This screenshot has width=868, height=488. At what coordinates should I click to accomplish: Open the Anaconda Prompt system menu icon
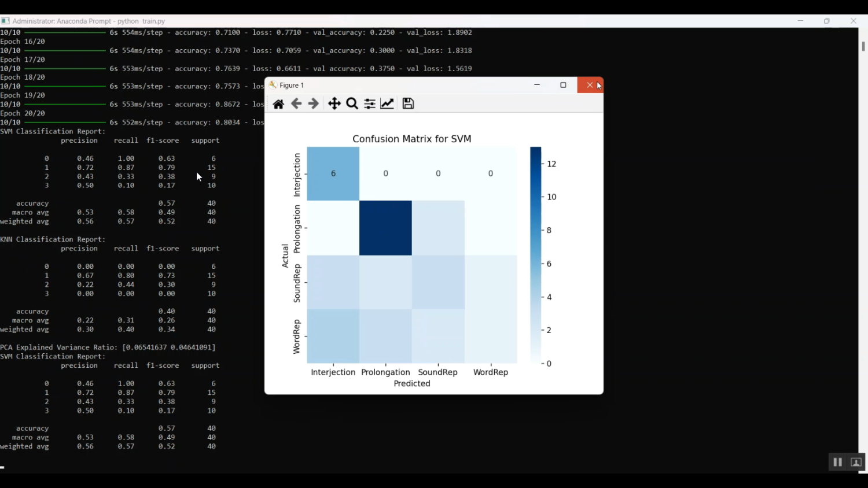(5, 21)
